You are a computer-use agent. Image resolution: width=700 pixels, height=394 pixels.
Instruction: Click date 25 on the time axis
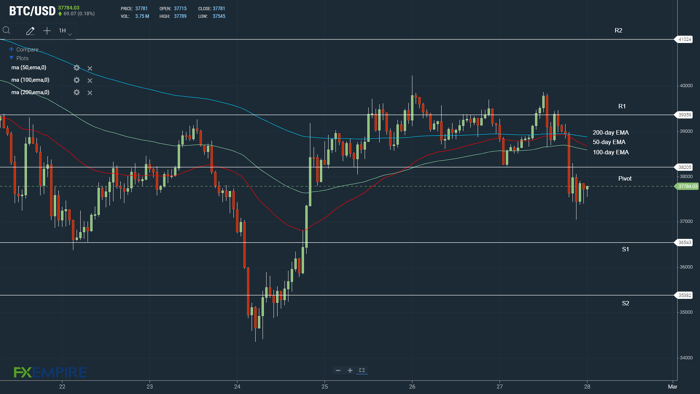(325, 387)
